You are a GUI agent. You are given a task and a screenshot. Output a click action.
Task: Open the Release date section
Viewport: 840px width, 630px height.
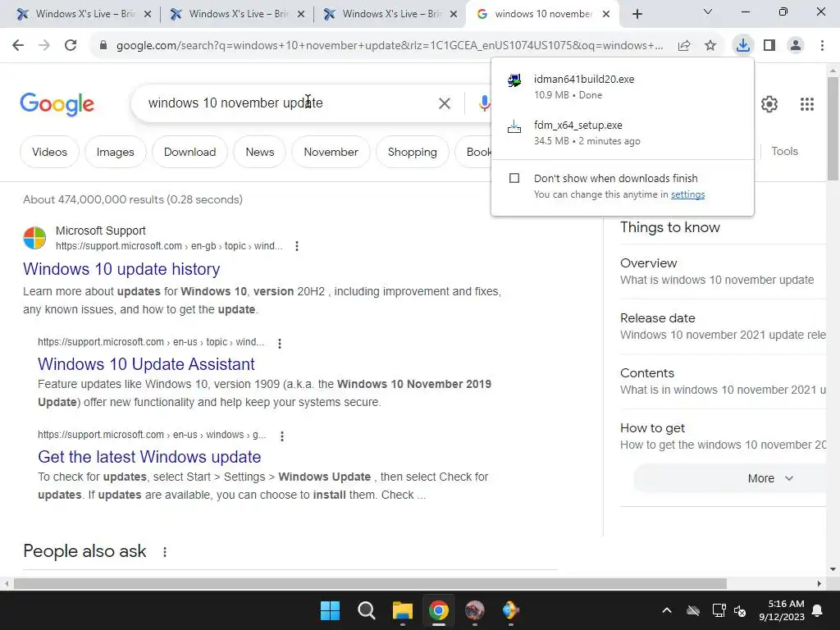point(723,326)
